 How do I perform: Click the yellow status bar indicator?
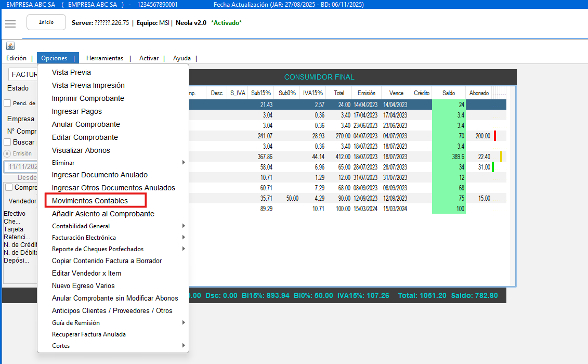(x=501, y=157)
